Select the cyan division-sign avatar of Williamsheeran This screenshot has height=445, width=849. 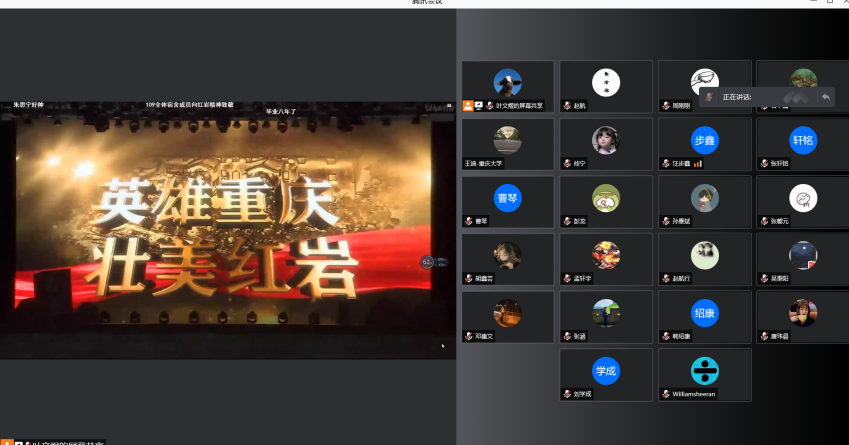[704, 371]
